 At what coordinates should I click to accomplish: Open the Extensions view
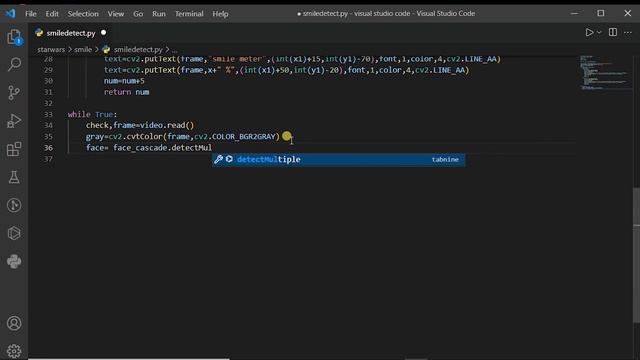(14, 149)
